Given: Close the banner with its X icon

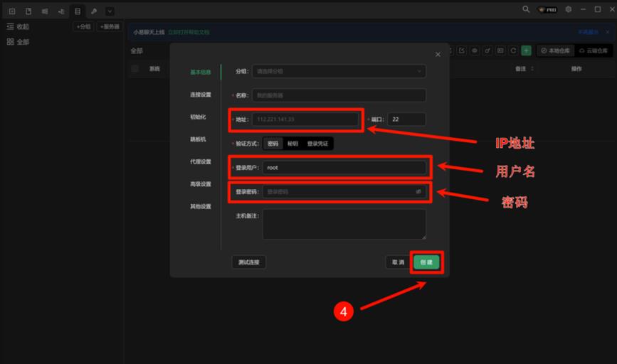Looking at the screenshot, I should (607, 32).
